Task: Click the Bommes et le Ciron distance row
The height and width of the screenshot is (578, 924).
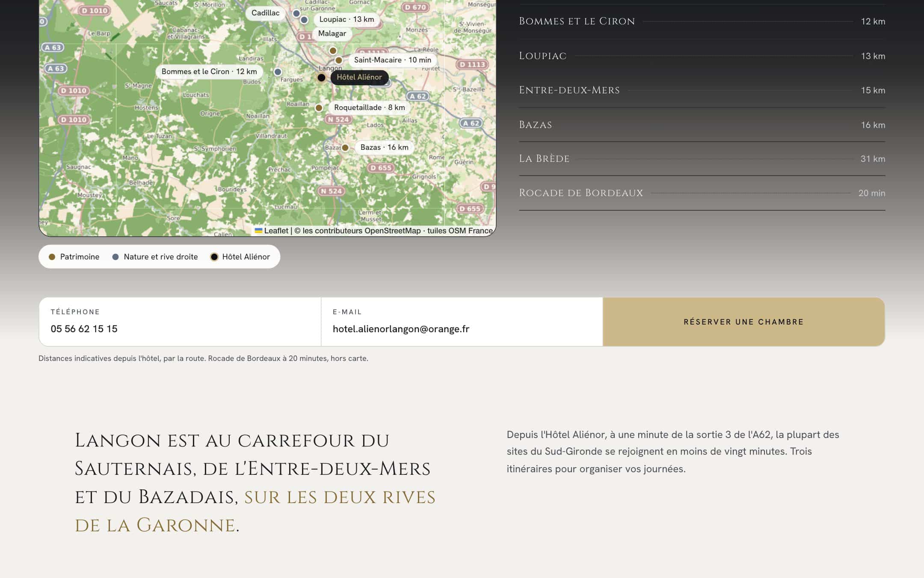Action: [702, 21]
